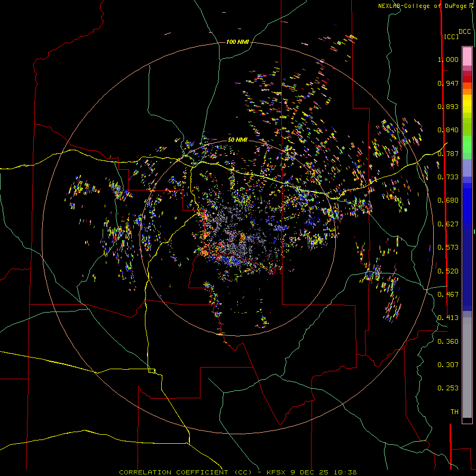The image size is (476, 476).
Task: Click the 100 NMI range ring label
Action: 237,42
